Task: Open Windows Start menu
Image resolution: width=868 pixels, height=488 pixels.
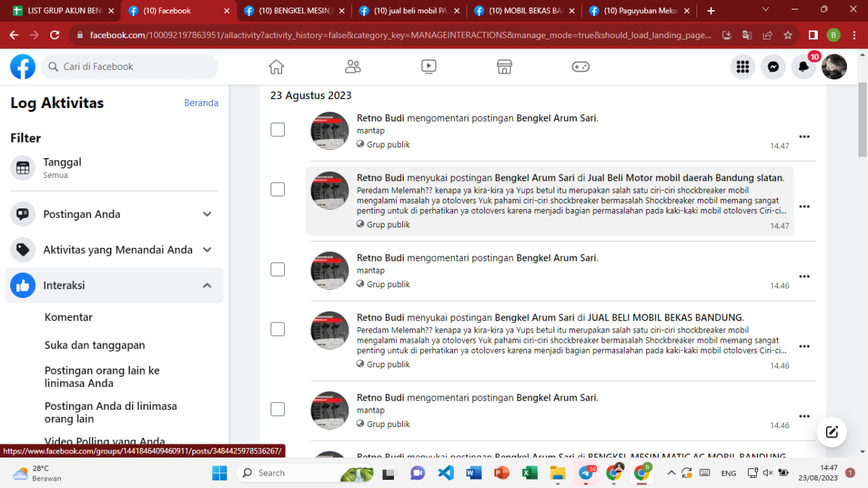Action: 219,472
